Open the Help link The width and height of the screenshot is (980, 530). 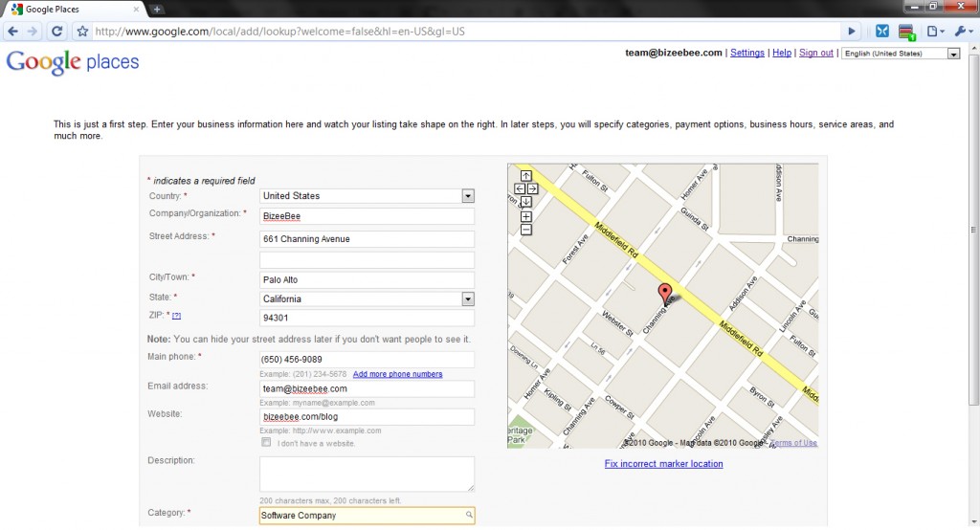pos(782,54)
